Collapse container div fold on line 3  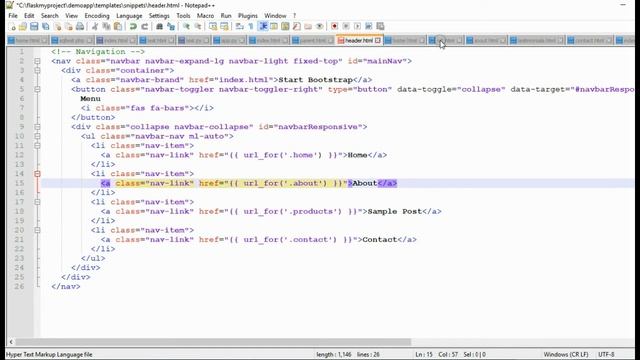click(37, 71)
